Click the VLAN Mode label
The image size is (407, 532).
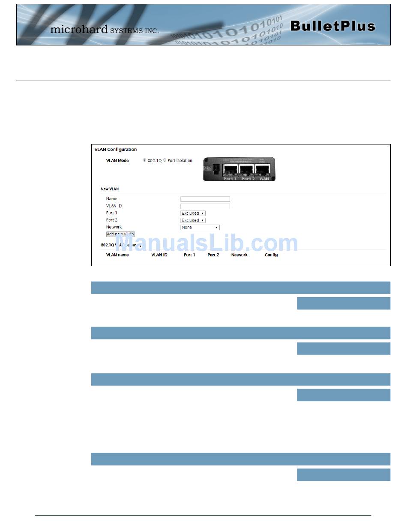pos(117,161)
